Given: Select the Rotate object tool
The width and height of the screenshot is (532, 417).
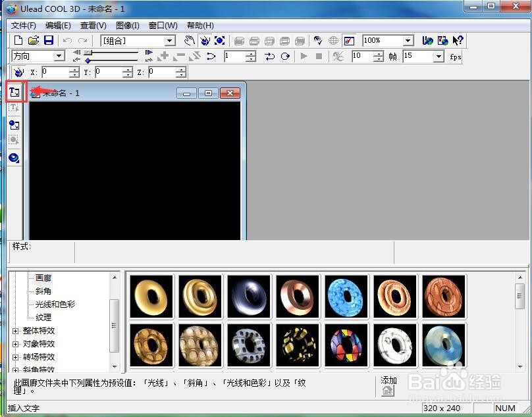Looking at the screenshot, I should [205, 41].
